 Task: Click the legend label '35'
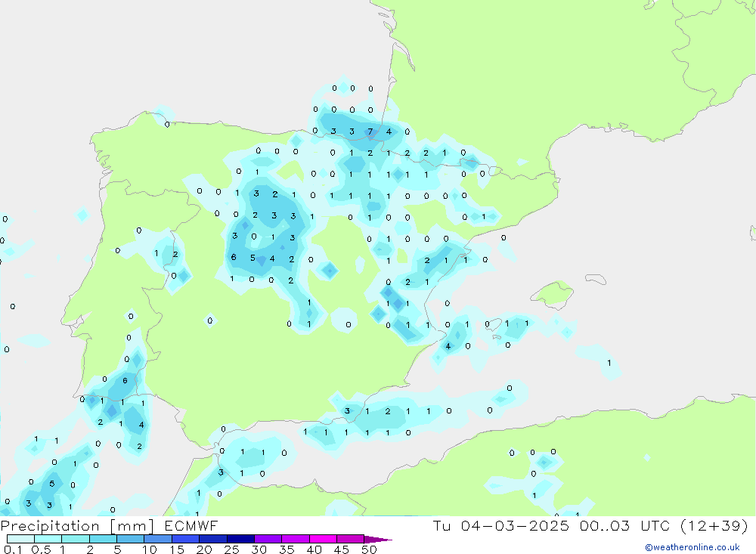(x=287, y=549)
